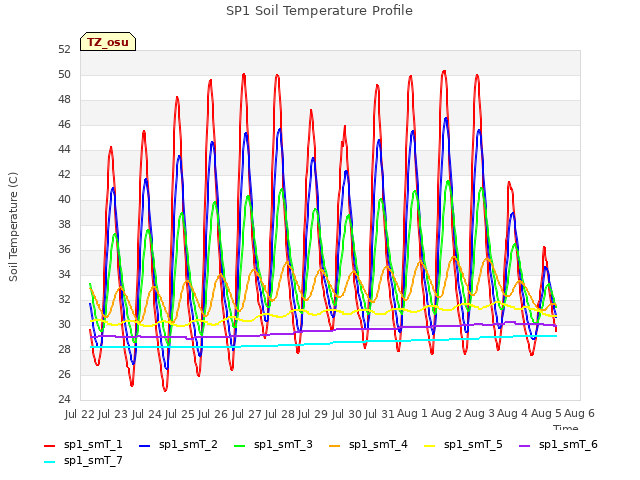Toggle sp1_smT_6 legend entry
Viewport: 640px width, 480px height.
coord(558,444)
